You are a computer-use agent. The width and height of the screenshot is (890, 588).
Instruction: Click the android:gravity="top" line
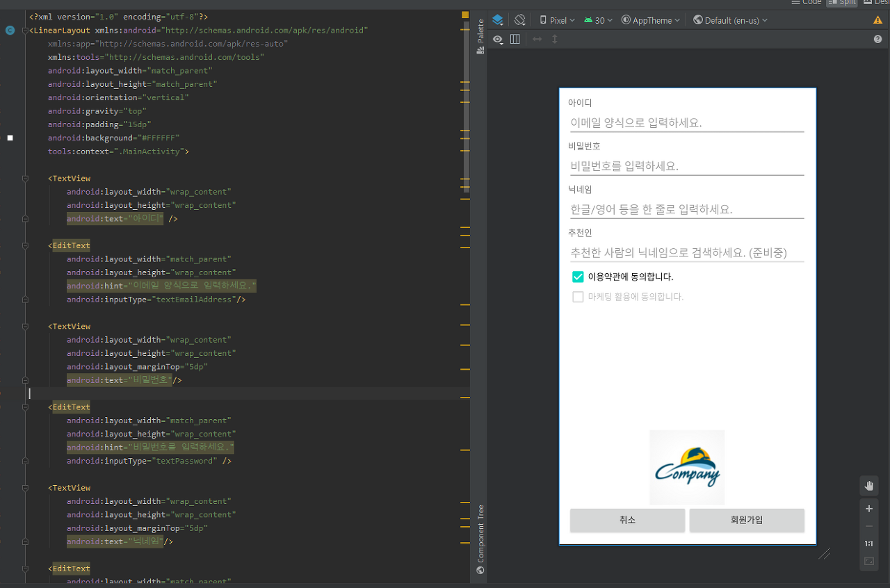pos(97,111)
